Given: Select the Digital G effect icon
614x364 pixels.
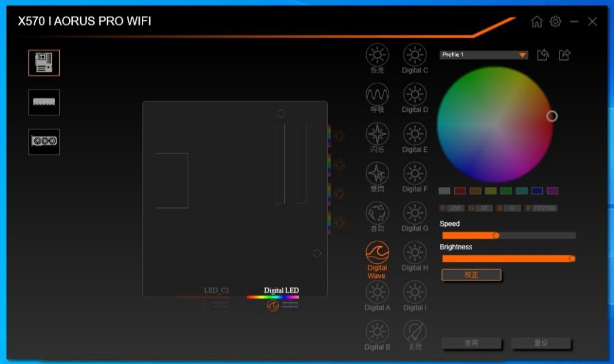Looking at the screenshot, I should (x=414, y=215).
